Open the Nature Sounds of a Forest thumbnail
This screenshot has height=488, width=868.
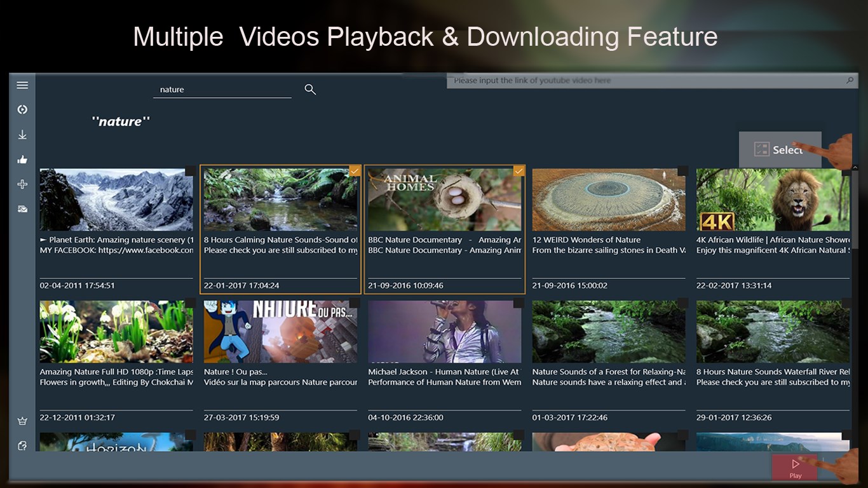(x=609, y=332)
